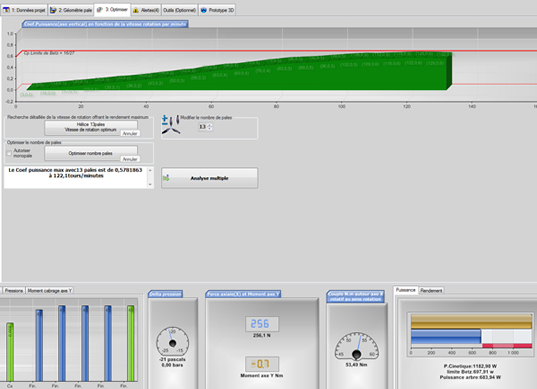The image size is (537, 389).
Task: Click the plus-minus blade count icon
Action: point(165,120)
